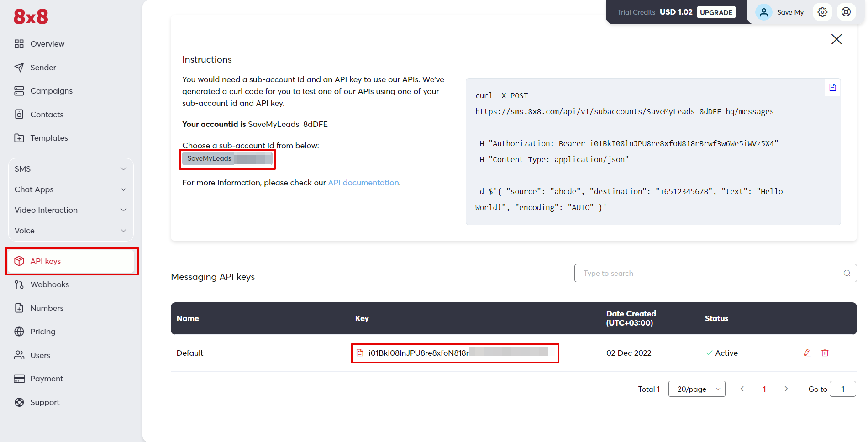Select the SaveMyLeads sub-account id
Viewport: 868px width, 442px height.
227,158
